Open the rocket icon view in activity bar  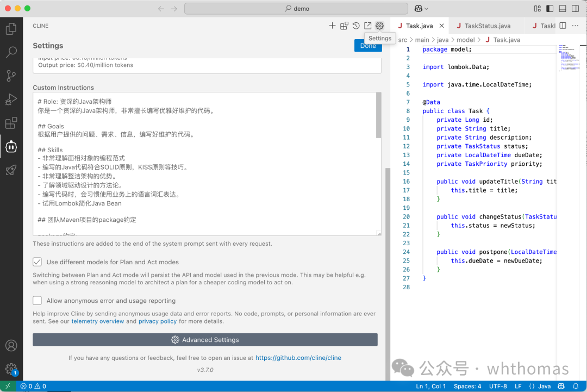pyautogui.click(x=11, y=170)
